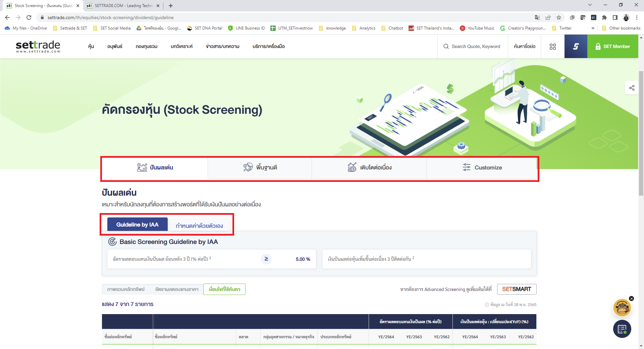Click the chatbot mascot in bottom corner

(x=622, y=308)
